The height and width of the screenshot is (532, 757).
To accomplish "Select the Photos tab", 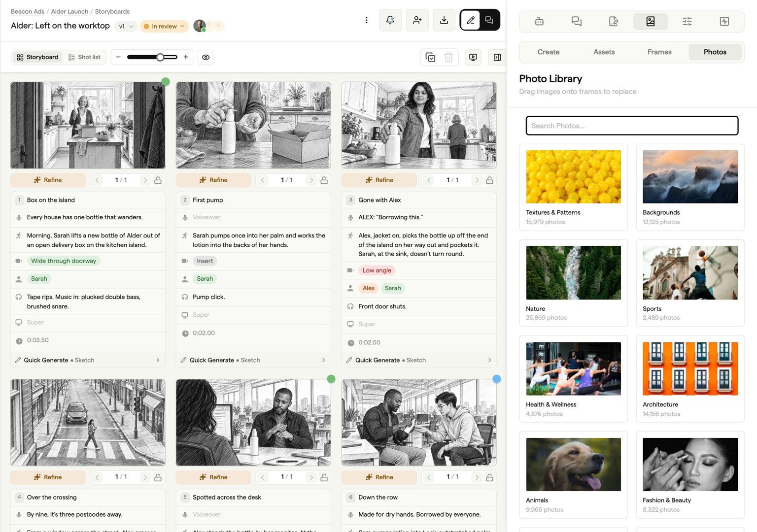I will (715, 52).
